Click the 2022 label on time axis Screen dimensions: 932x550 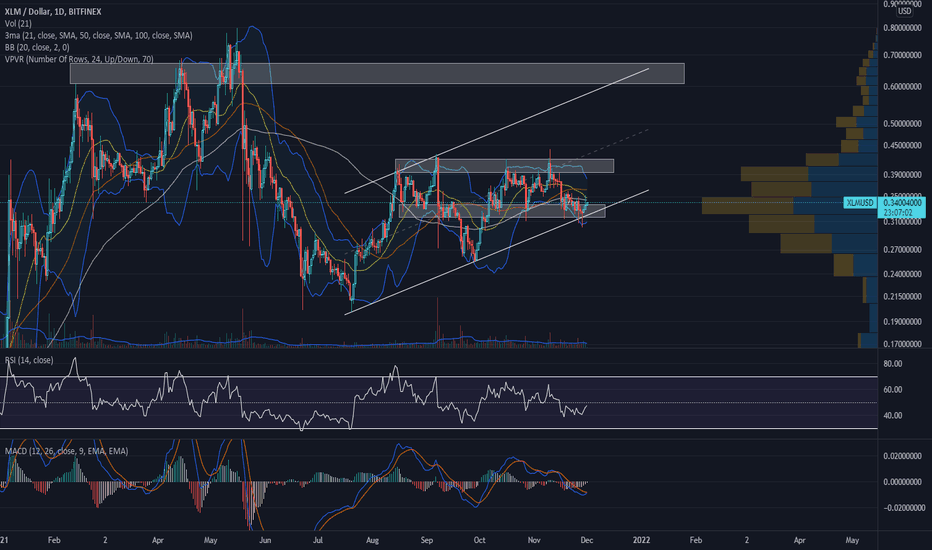pos(641,540)
